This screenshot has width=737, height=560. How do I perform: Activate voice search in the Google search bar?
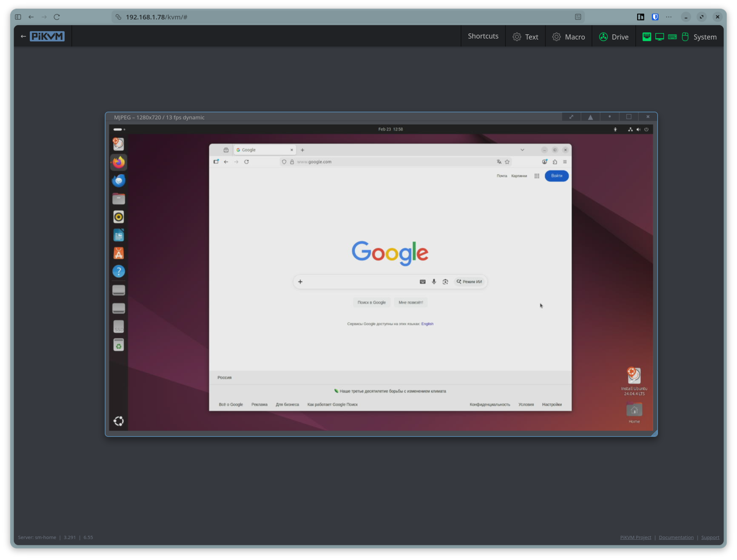pyautogui.click(x=434, y=282)
